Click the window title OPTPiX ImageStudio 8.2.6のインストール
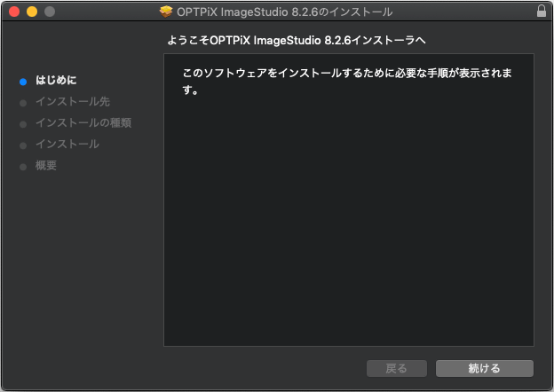The width and height of the screenshot is (554, 392). [284, 12]
